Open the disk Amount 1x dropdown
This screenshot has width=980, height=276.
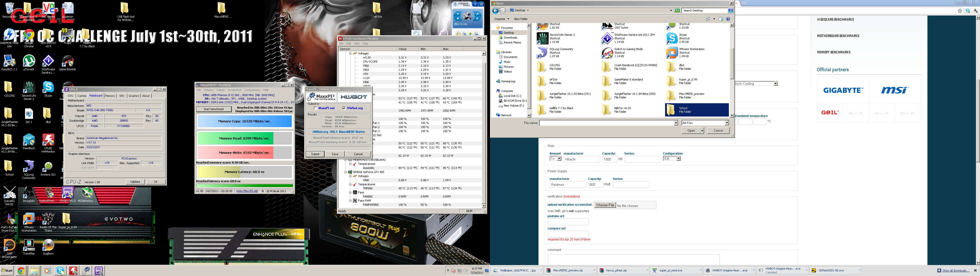pos(555,159)
